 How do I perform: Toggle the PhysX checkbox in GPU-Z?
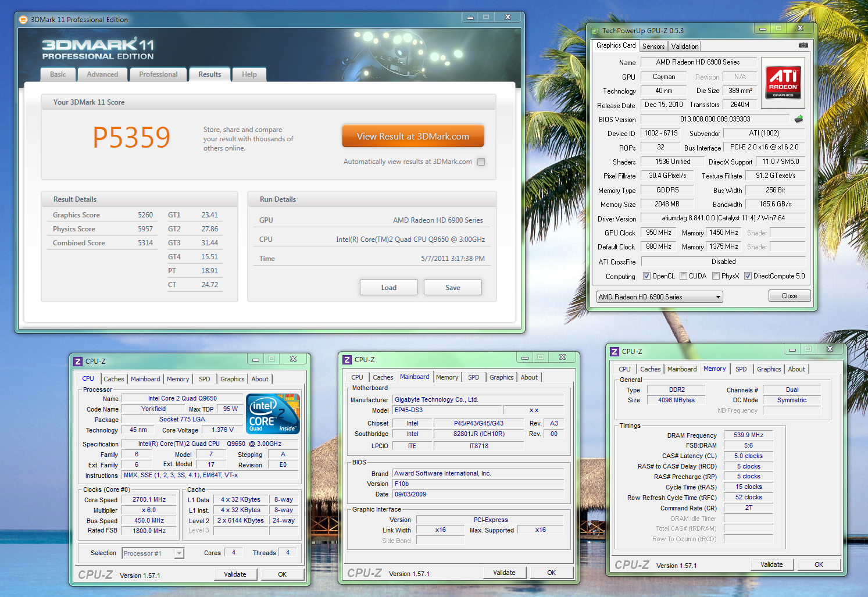(716, 276)
